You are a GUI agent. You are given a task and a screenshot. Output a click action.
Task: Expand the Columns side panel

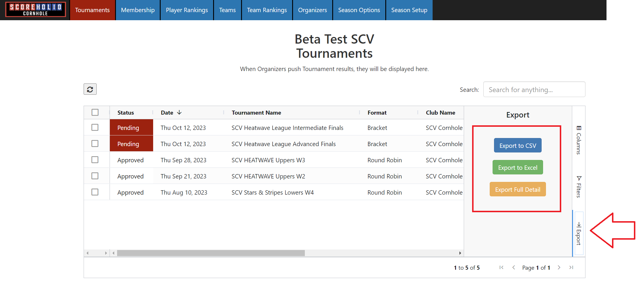pos(579,140)
